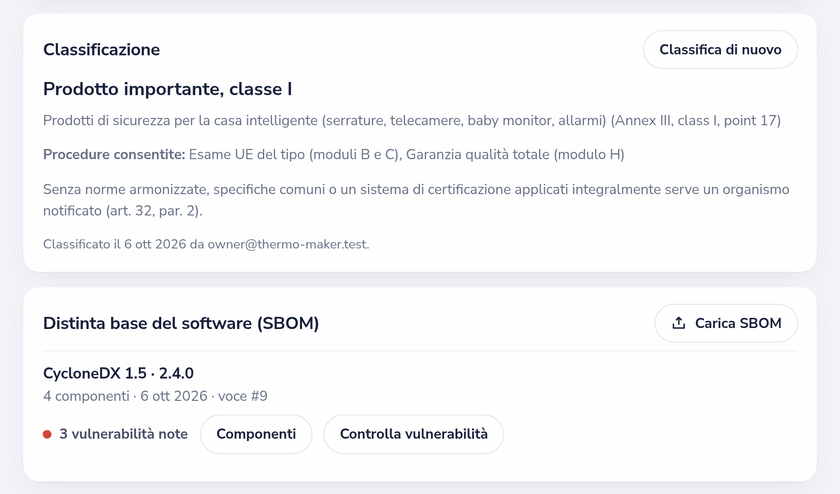
Task: Click the 'Distinta base del software (SBOM)' heading
Action: click(181, 323)
